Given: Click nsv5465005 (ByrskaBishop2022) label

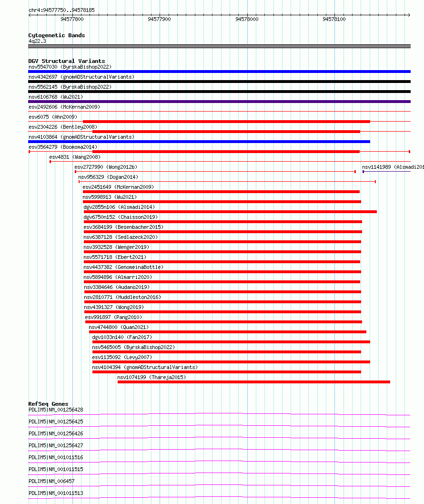Looking at the screenshot, I should coord(133,347).
